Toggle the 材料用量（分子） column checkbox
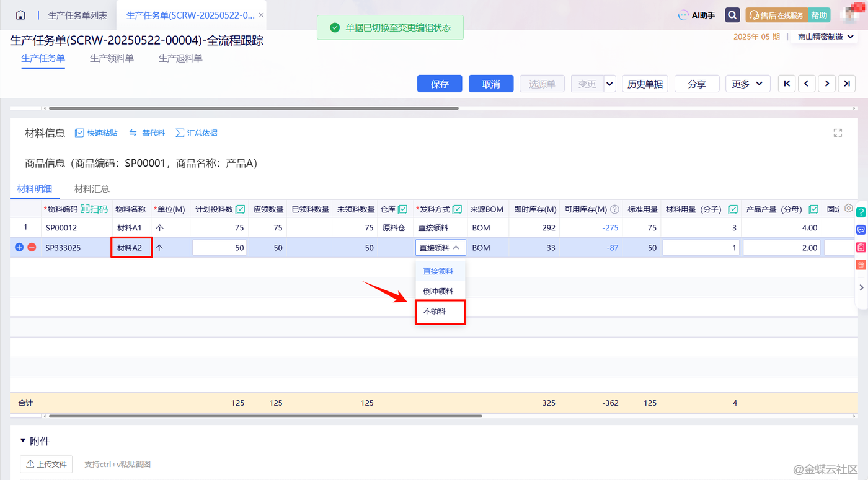This screenshot has height=480, width=868. (x=732, y=209)
